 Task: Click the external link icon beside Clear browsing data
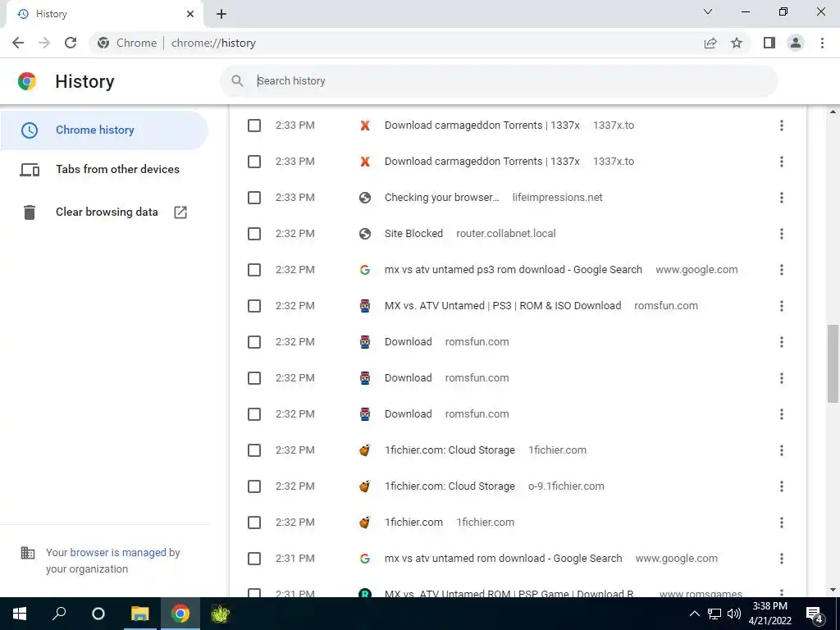point(180,212)
